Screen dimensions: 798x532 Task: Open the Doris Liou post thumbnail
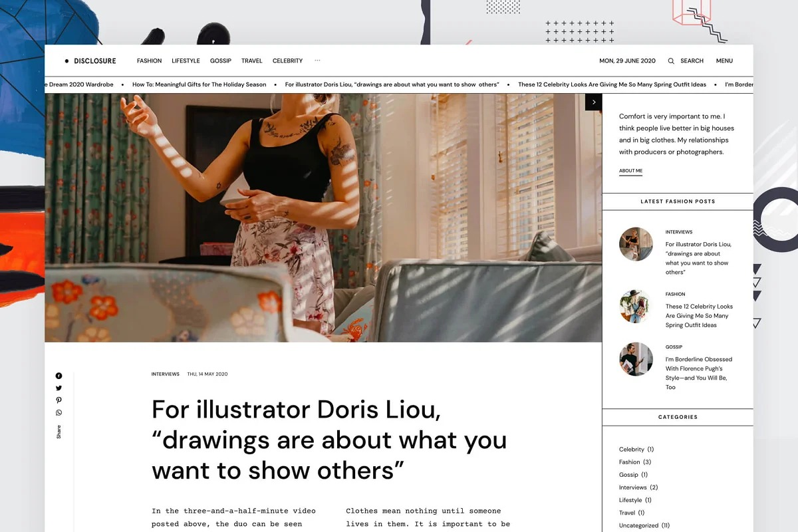coord(636,244)
